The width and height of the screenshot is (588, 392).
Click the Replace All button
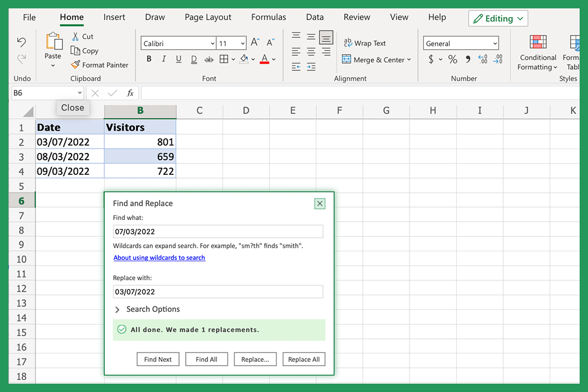(x=303, y=359)
